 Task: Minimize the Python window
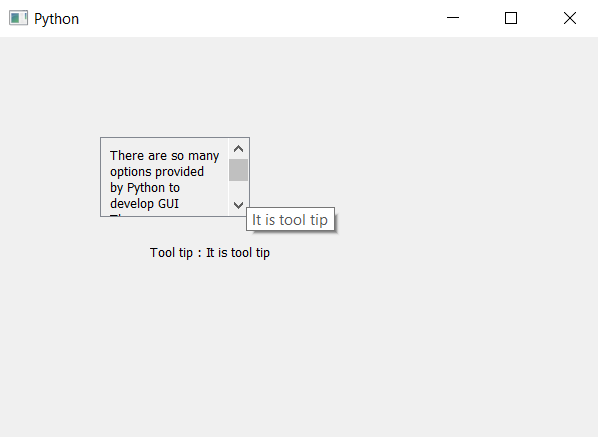tap(453, 18)
